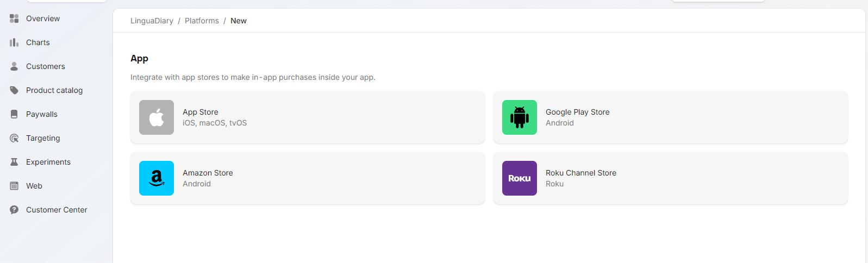Click the Paywalls icon in sidebar

pyautogui.click(x=14, y=114)
